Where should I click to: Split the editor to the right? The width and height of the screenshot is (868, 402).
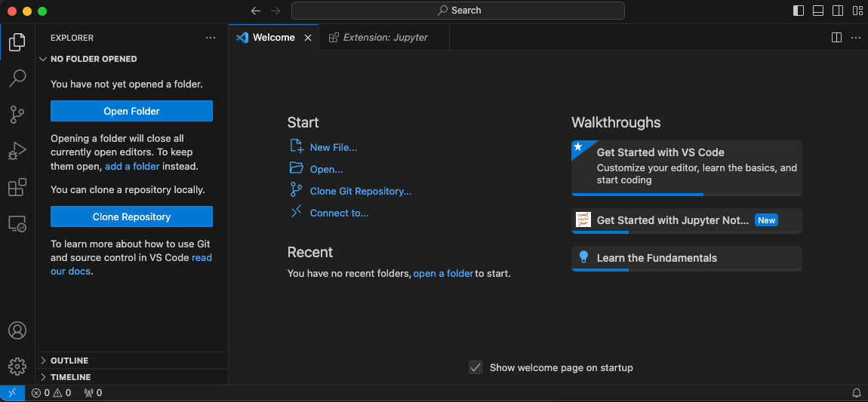point(836,38)
